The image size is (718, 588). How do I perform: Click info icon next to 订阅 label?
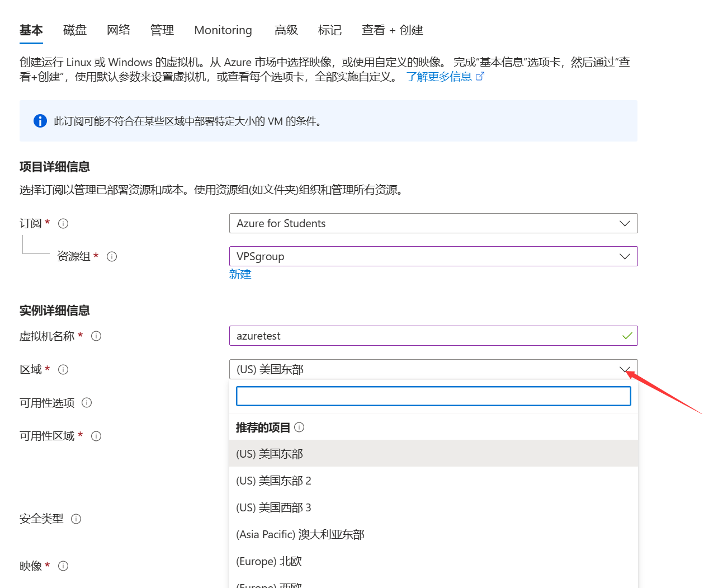point(63,224)
